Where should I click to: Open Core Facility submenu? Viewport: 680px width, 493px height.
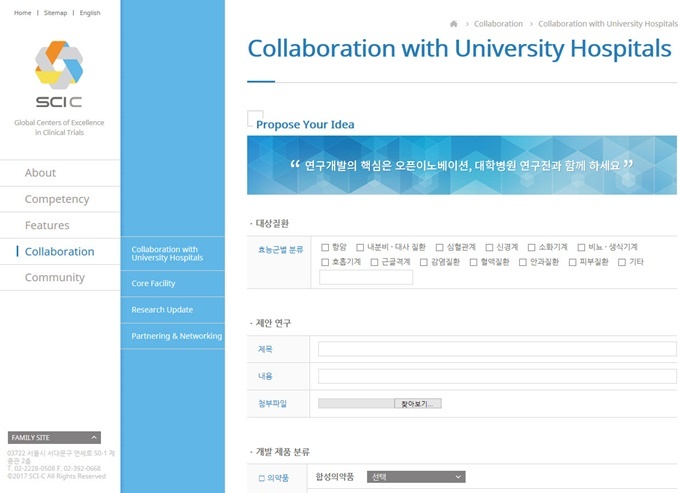tap(153, 284)
